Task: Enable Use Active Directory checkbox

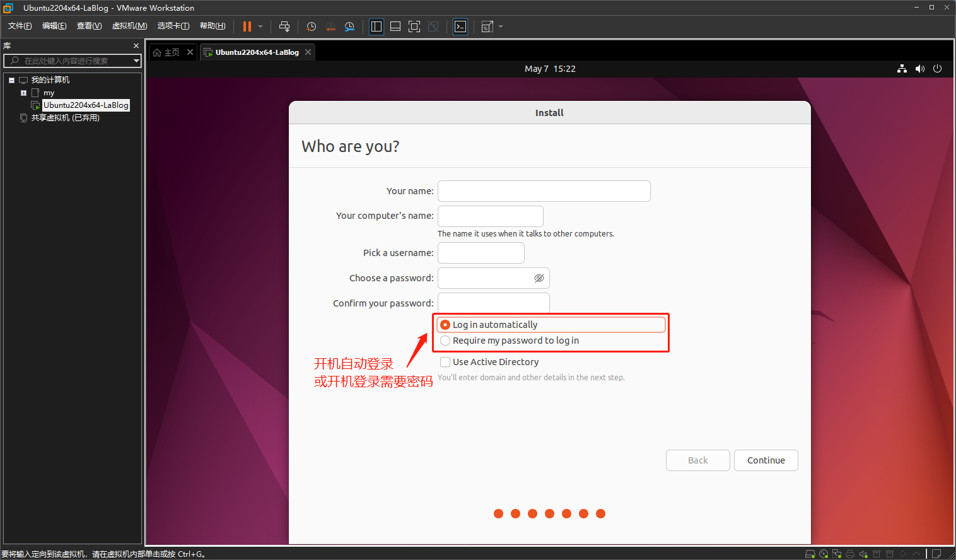Action: click(x=445, y=362)
